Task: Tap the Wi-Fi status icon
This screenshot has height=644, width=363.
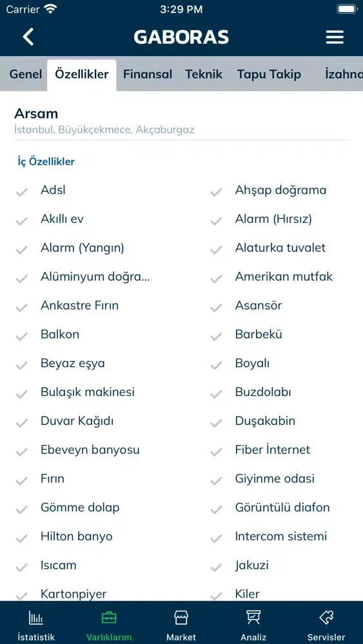Action: [x=51, y=9]
